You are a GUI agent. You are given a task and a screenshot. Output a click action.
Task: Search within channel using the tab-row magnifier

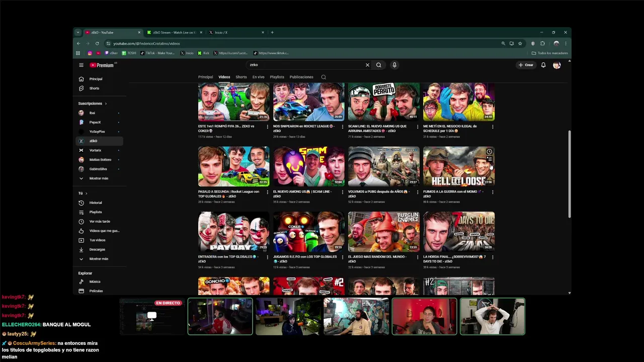pyautogui.click(x=324, y=77)
